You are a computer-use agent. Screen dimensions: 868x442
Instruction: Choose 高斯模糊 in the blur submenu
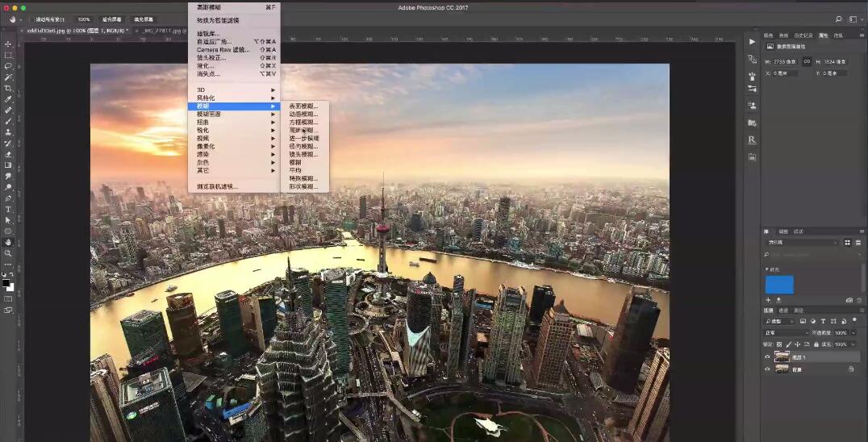click(304, 130)
